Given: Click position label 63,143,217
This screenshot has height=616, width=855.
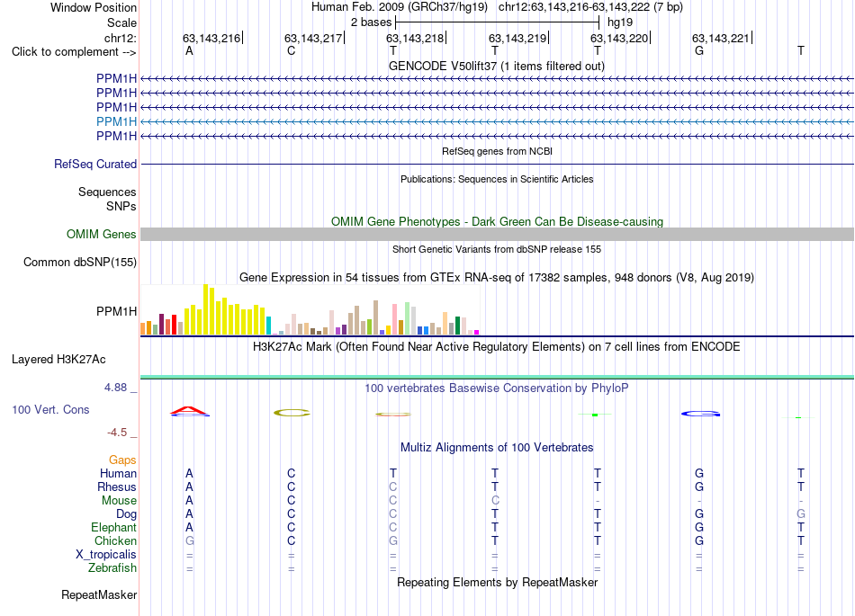Looking at the screenshot, I should (x=313, y=38).
